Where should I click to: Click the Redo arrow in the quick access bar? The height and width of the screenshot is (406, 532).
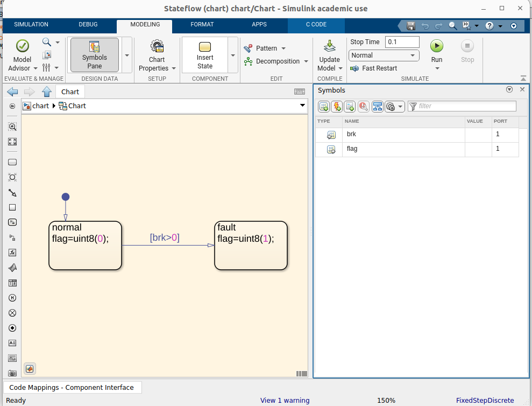coord(439,26)
